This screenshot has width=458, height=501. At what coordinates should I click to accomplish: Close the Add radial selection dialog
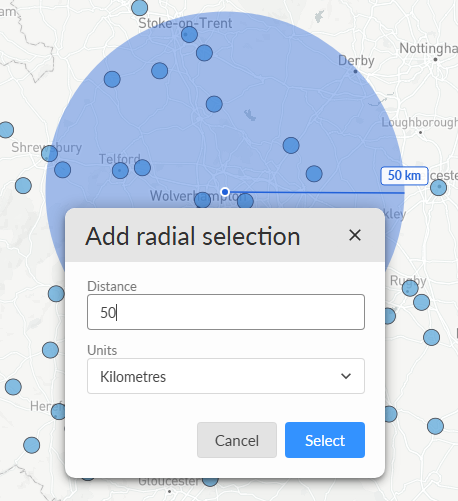tap(355, 235)
